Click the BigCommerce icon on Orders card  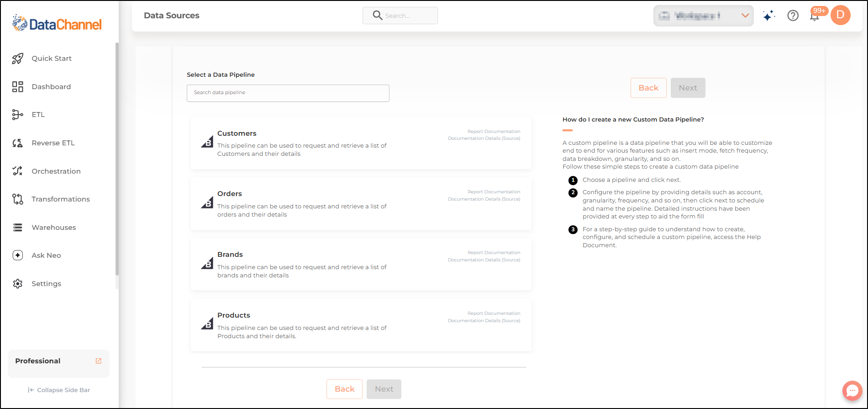click(207, 203)
